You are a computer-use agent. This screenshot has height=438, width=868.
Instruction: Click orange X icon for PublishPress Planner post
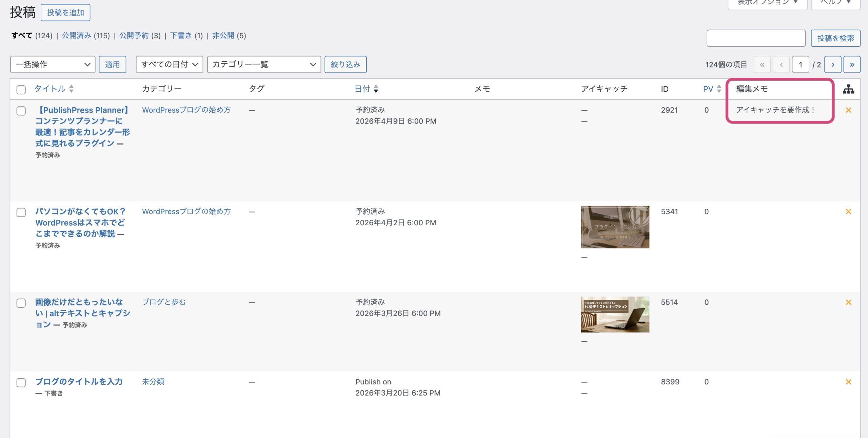pyautogui.click(x=848, y=110)
